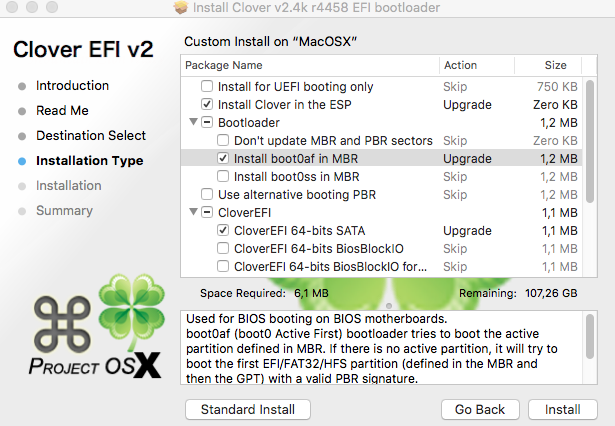Collapse the CloverEFI group triangle

coord(190,212)
